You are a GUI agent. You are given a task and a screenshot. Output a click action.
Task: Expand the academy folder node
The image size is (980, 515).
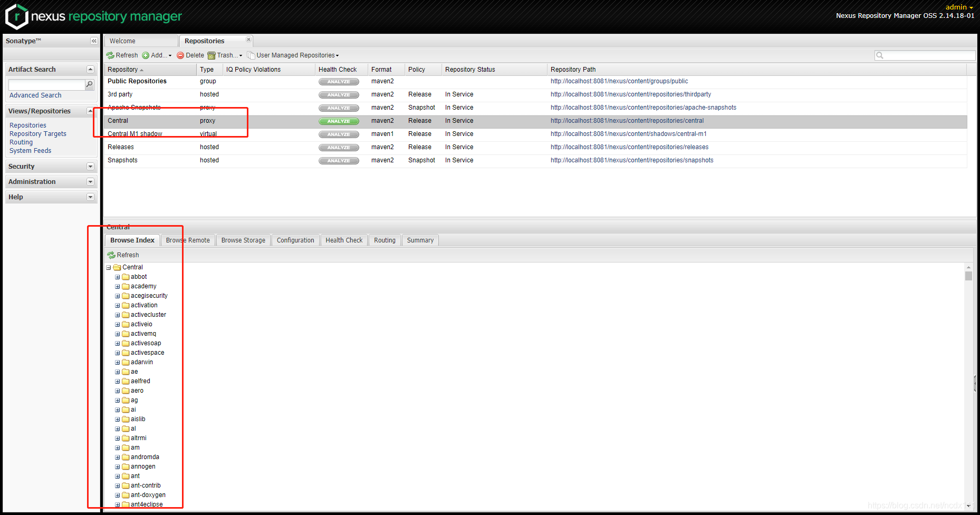pos(118,287)
